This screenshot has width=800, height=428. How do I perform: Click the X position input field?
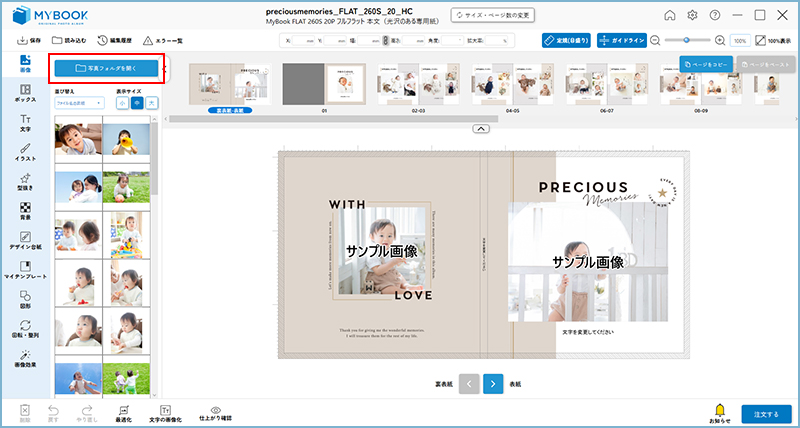(x=303, y=40)
